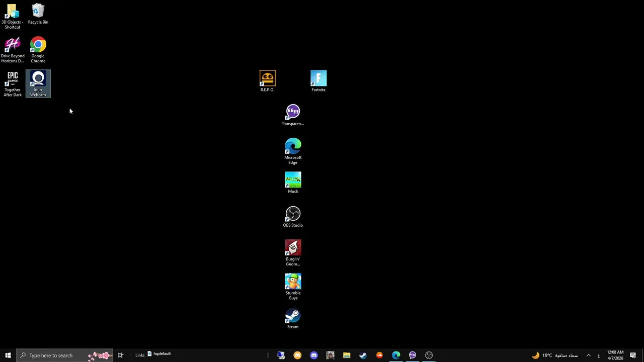
Task: Select the Transparent purple chat icon
Action: tap(293, 115)
